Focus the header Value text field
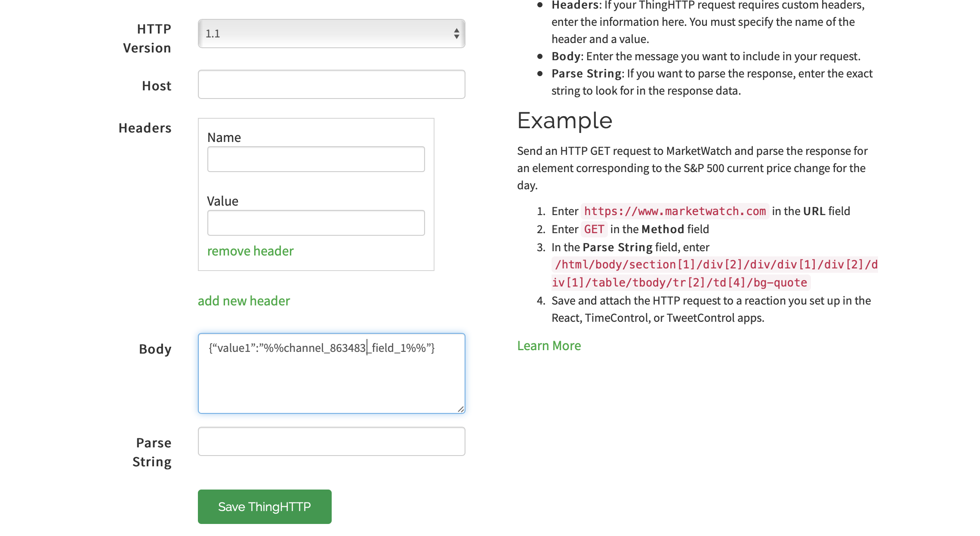Viewport: 980px width, 536px height. coord(316,223)
